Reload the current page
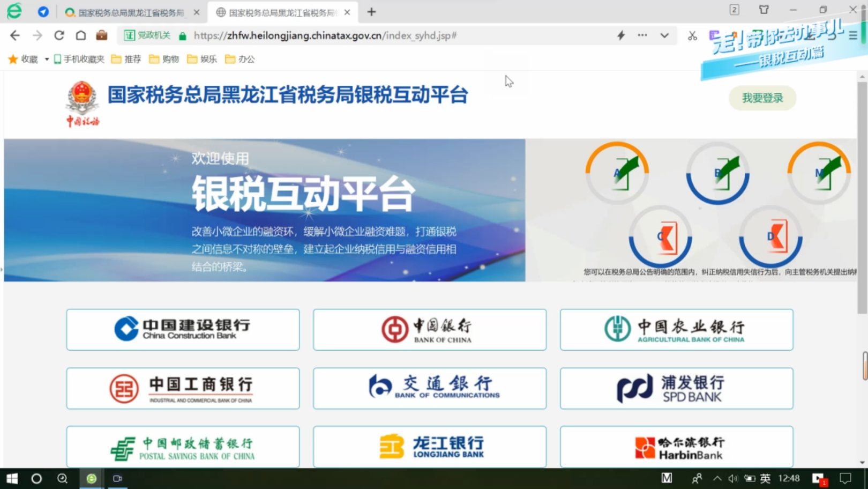 tap(59, 35)
